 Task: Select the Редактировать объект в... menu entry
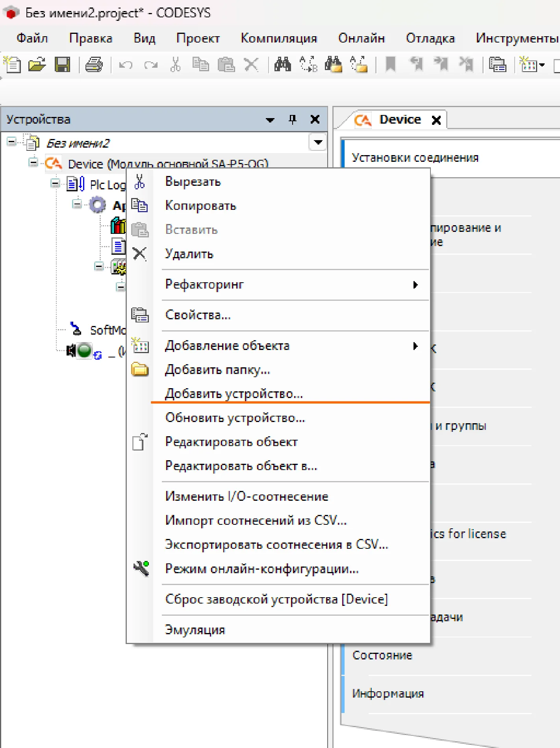point(278,466)
